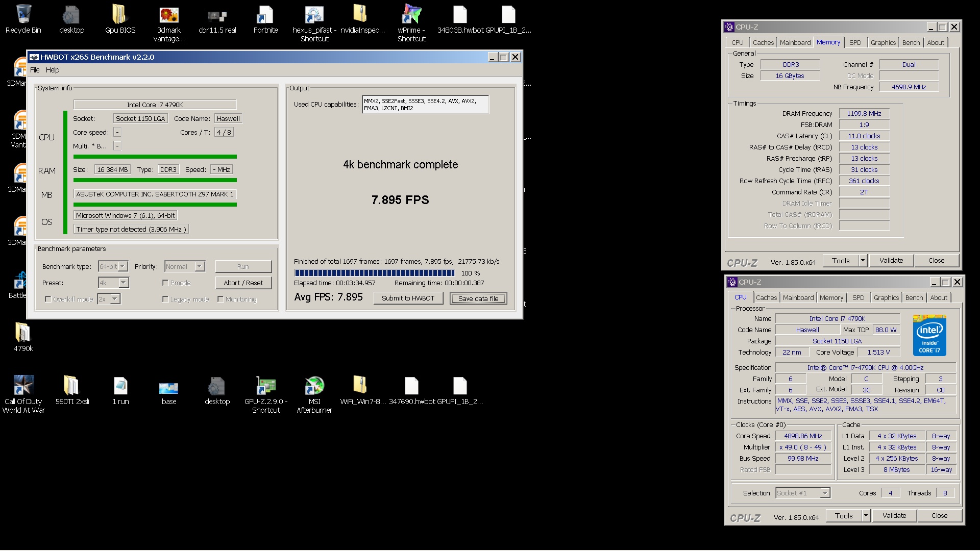Click the Core Speed 4898.86 MHz value

point(803,436)
